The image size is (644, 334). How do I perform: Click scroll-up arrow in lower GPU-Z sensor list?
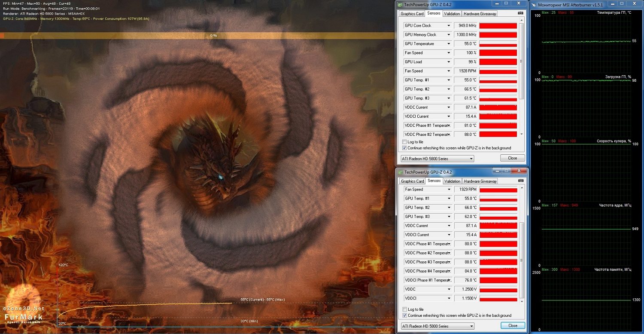(x=522, y=189)
